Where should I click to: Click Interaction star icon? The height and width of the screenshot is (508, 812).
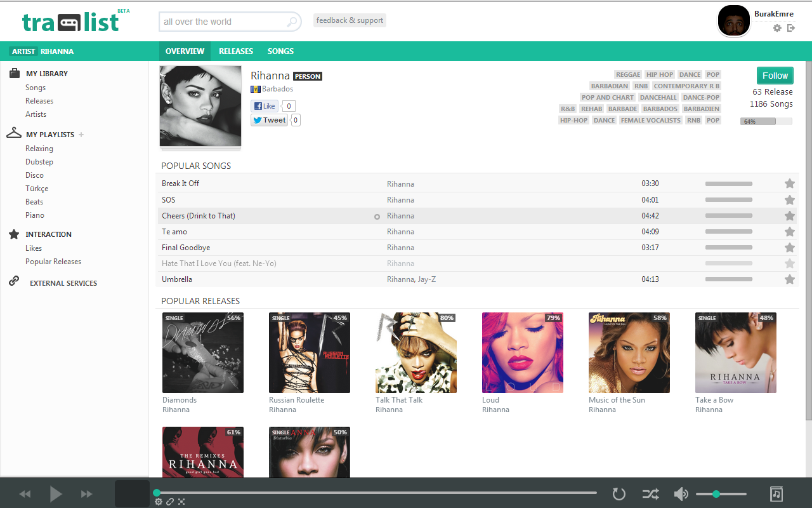click(x=14, y=234)
